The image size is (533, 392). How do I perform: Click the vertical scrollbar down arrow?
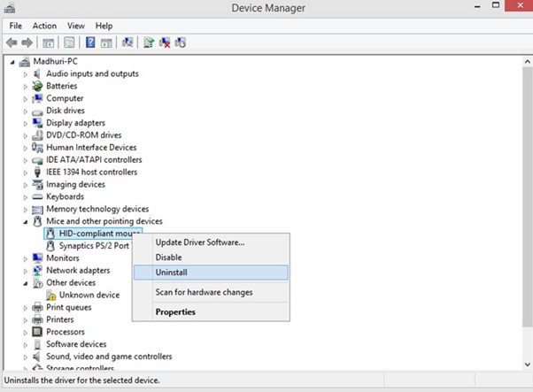[x=527, y=365]
